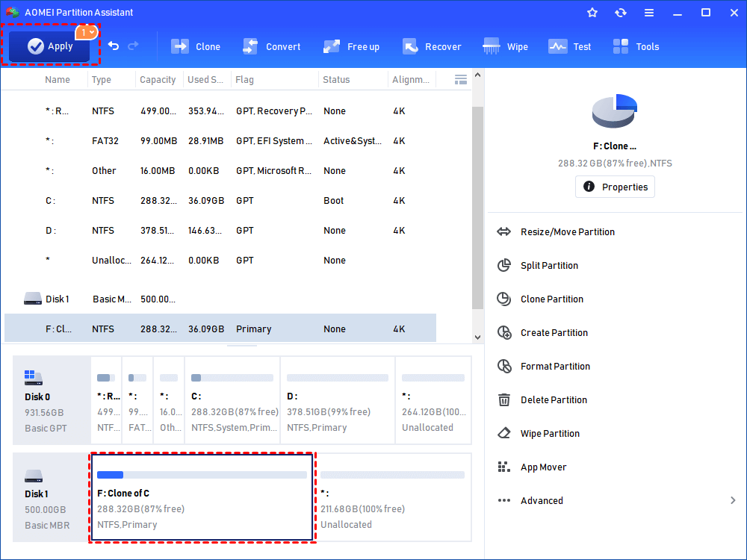747x560 pixels.
Task: Click the AOMEI app logo in title bar
Action: (13, 13)
